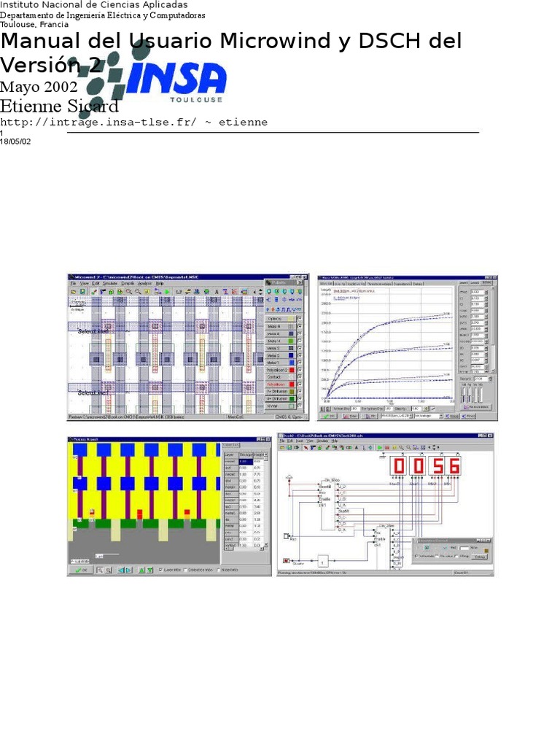Viewport: 560px width, 747px height.
Task: Click the Debug button in Simulation Control
Action: coord(480,557)
